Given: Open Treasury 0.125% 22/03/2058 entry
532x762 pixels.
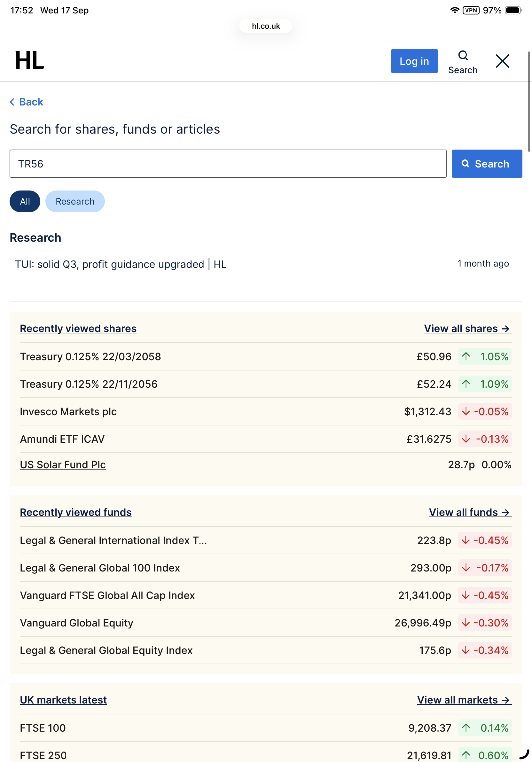Looking at the screenshot, I should click(90, 357).
